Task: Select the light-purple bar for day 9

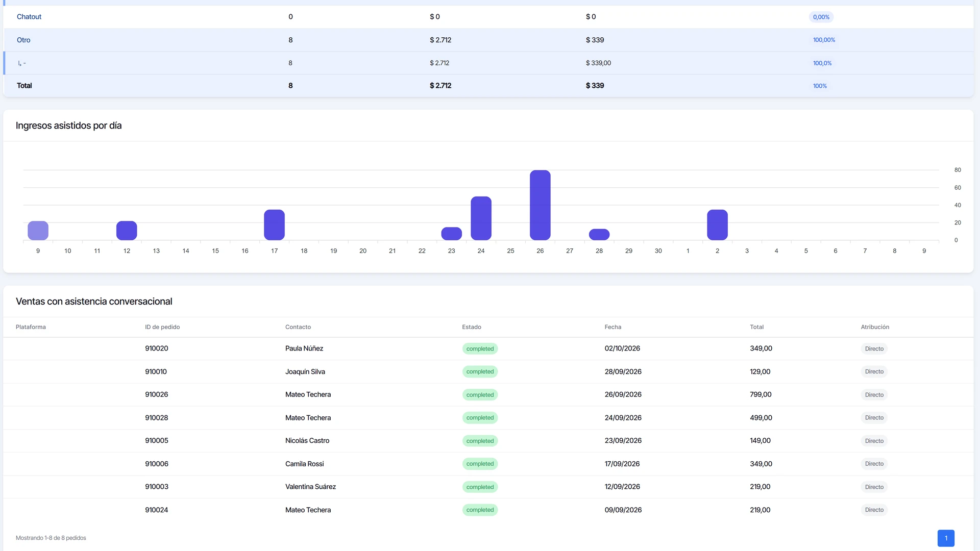Action: pos(38,231)
